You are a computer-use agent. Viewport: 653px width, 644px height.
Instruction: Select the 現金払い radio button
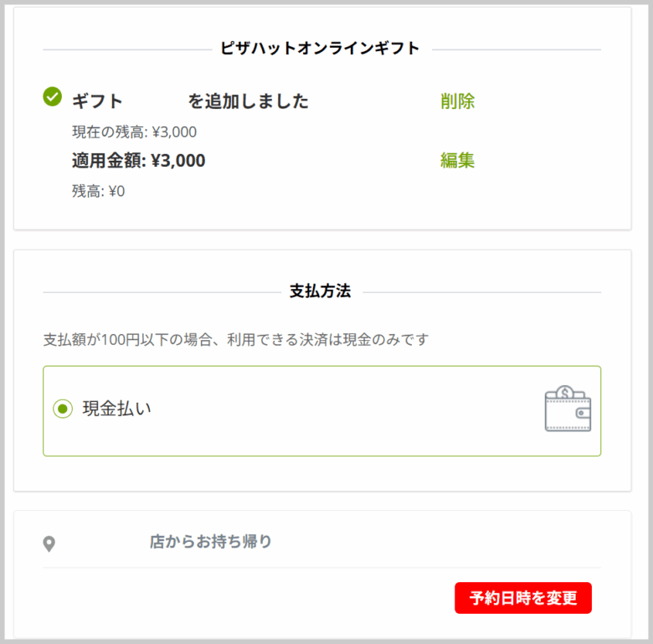pos(63,409)
